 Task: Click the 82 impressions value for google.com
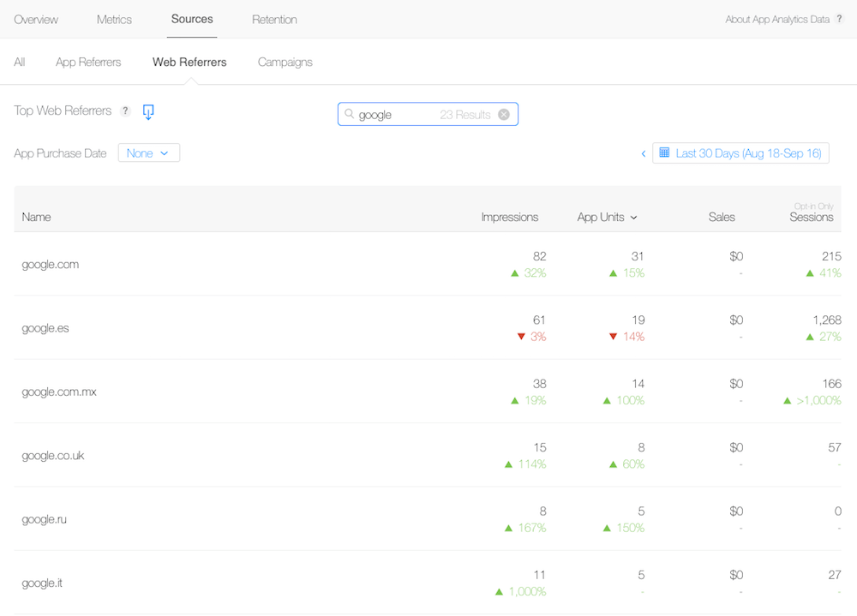pyautogui.click(x=539, y=256)
